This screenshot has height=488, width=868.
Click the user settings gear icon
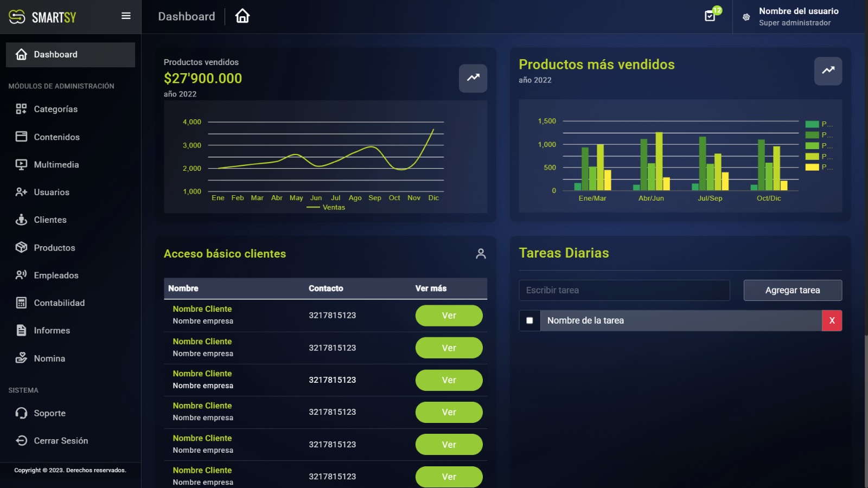[746, 17]
